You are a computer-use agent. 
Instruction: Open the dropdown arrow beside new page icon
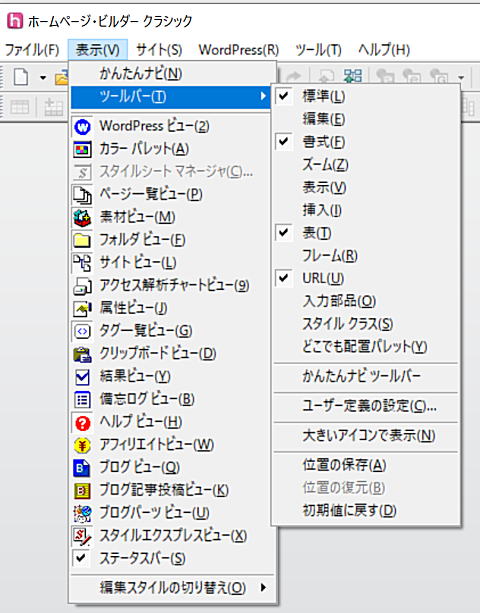[x=43, y=77]
